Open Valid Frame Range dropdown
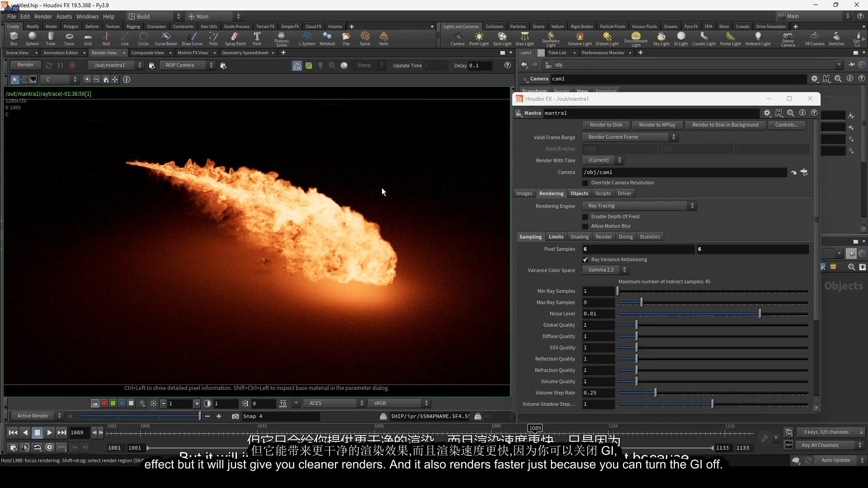 pos(630,137)
